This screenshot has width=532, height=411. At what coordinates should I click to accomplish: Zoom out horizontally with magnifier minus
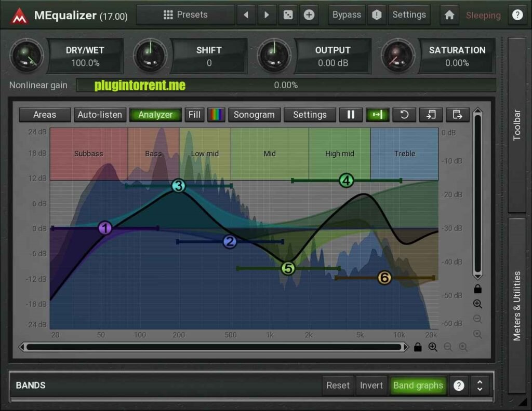(448, 347)
